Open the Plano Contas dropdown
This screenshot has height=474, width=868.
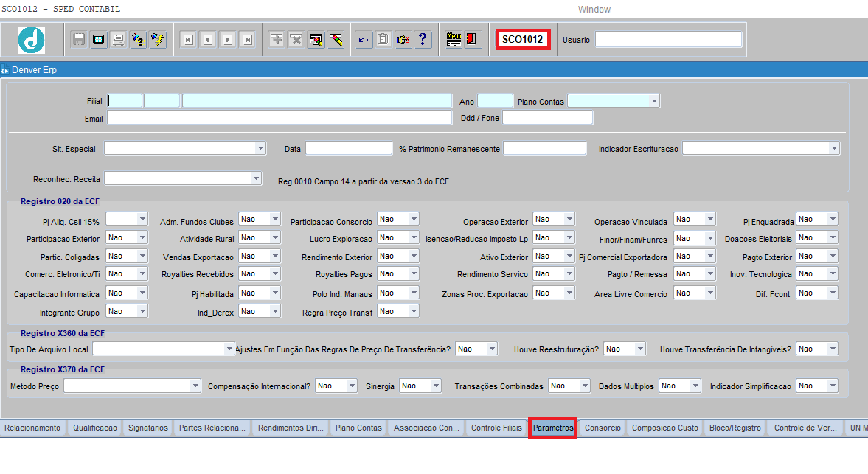pos(653,101)
